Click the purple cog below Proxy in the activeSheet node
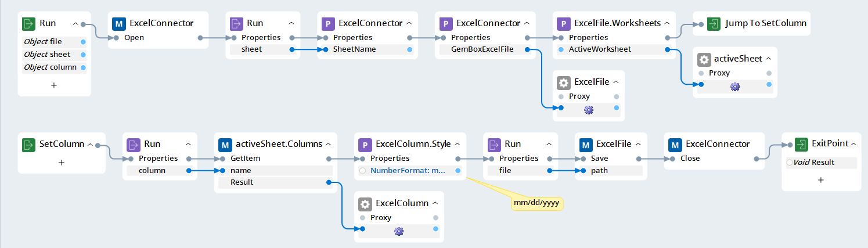Viewport: 868px width, 248px height. click(x=735, y=86)
